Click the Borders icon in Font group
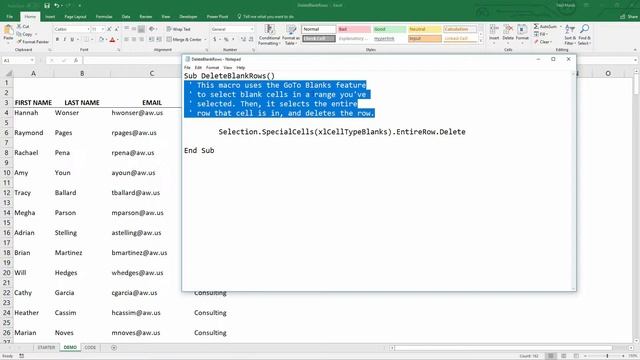 [x=86, y=40]
